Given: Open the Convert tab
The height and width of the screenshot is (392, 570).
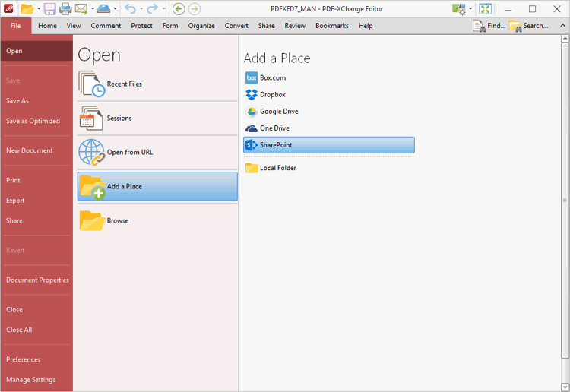Looking at the screenshot, I should pyautogui.click(x=236, y=26).
